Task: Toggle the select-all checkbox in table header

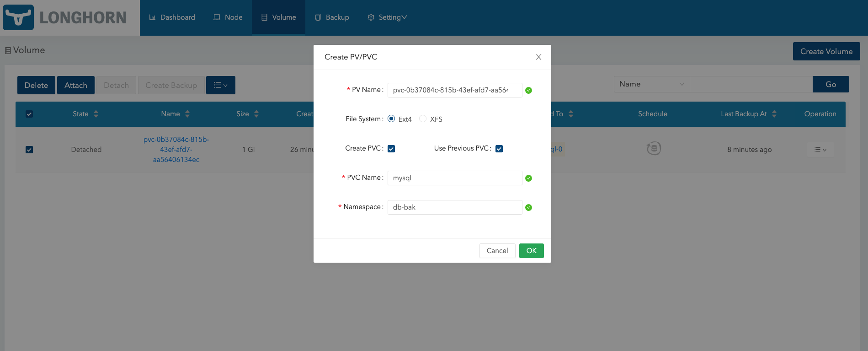Action: tap(29, 114)
